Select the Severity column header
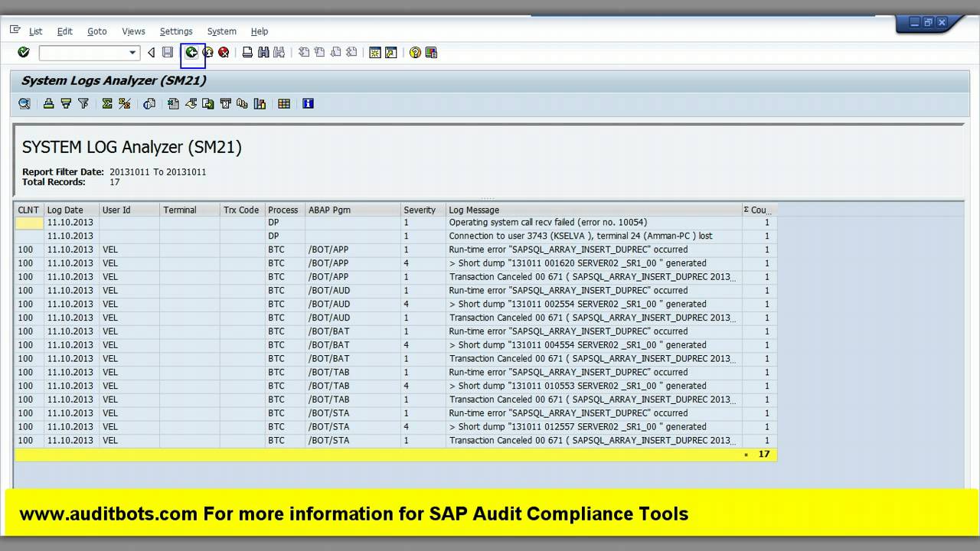 click(423, 210)
